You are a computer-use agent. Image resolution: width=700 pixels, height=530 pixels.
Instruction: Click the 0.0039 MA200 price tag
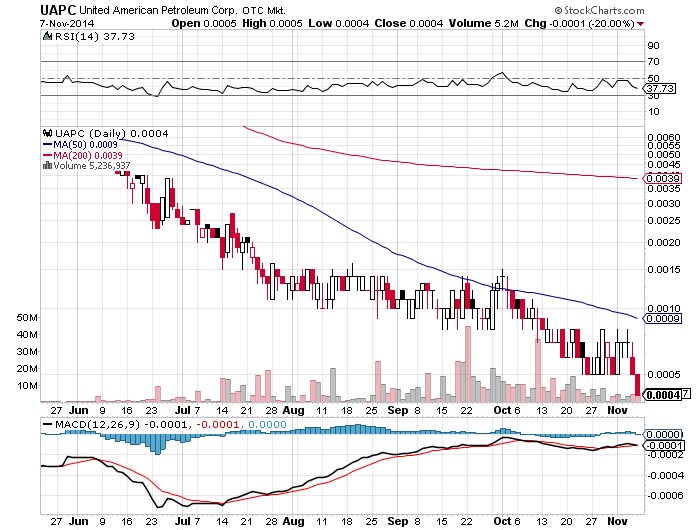tap(662, 179)
